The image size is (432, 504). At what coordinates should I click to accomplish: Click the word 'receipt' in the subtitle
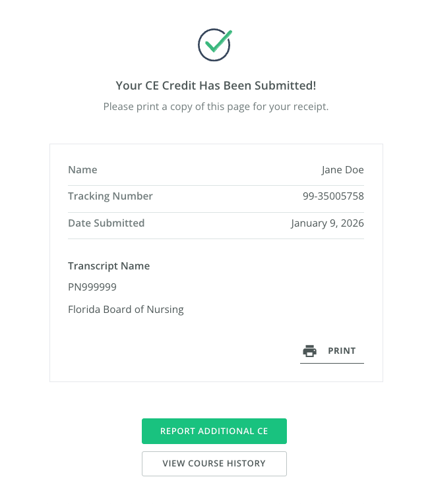point(310,106)
